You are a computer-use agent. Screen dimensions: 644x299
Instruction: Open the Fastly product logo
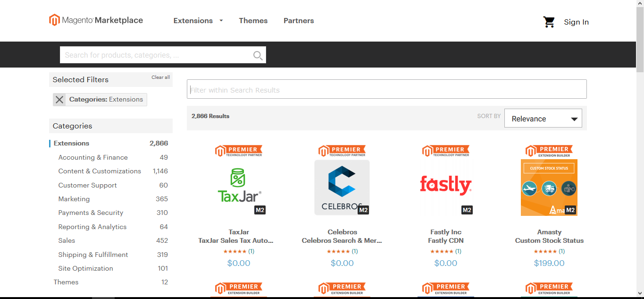(446, 185)
